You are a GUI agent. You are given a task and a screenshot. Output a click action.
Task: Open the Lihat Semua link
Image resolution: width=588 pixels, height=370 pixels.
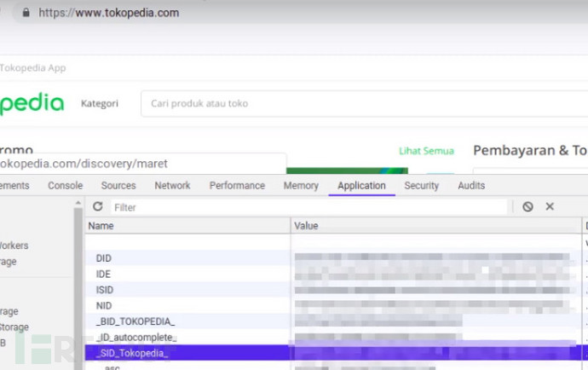coord(426,151)
